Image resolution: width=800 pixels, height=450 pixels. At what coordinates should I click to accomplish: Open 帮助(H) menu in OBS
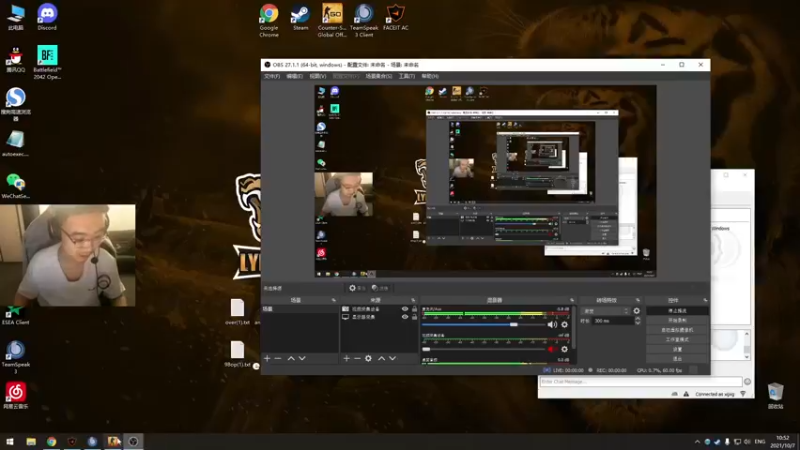click(430, 77)
